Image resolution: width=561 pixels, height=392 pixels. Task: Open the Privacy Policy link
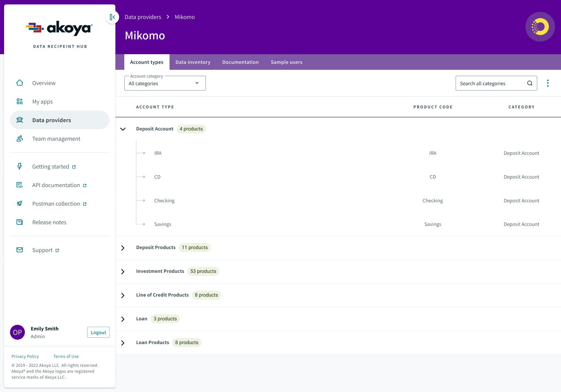click(25, 356)
